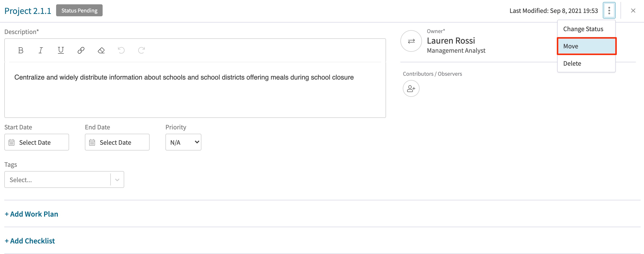Undo last edit in description editor
The height and width of the screenshot is (254, 644).
pos(121,51)
